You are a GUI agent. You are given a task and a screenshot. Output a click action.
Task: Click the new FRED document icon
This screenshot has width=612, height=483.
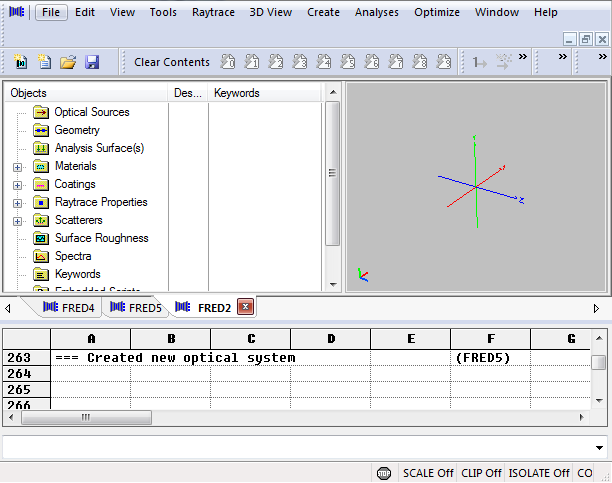(x=20, y=62)
